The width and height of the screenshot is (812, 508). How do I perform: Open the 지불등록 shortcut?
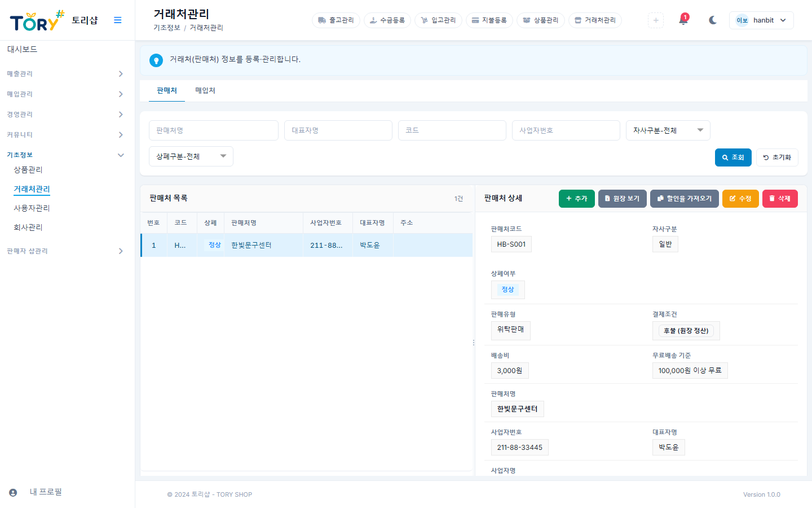click(489, 20)
